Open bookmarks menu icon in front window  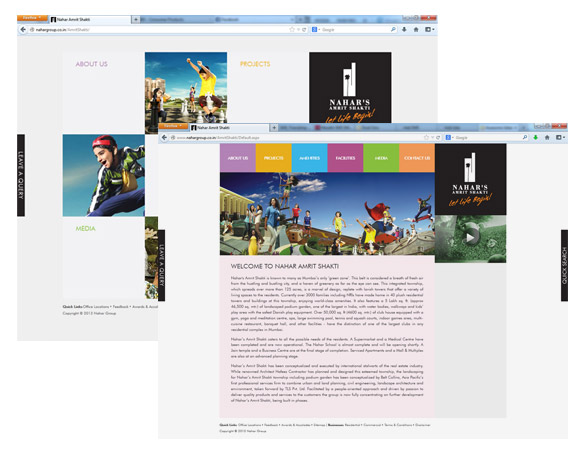point(560,137)
